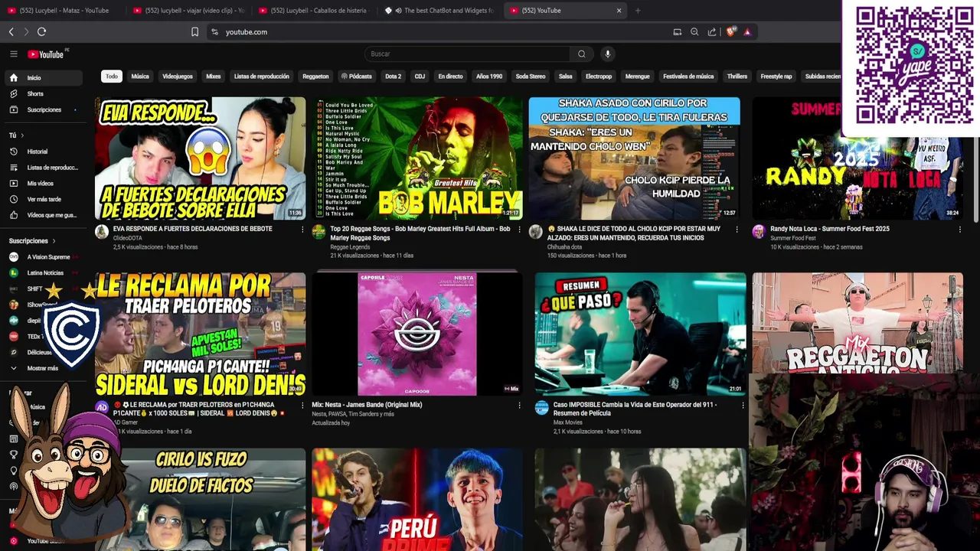This screenshot has width=980, height=551.
Task: Open new browser tab with plus button
Action: click(x=638, y=11)
